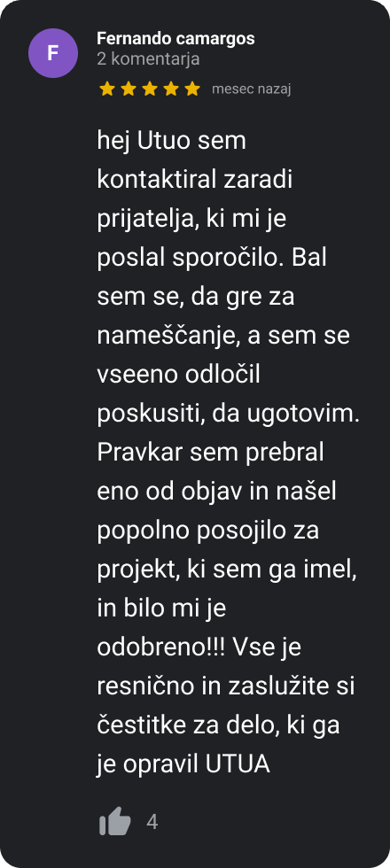Open Fernando camargos profile name
The height and width of the screenshot is (868, 390).
[175, 39]
